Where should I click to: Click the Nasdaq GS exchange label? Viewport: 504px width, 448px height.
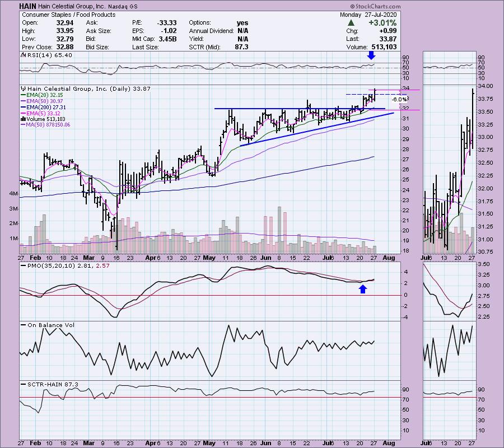click(x=123, y=6)
